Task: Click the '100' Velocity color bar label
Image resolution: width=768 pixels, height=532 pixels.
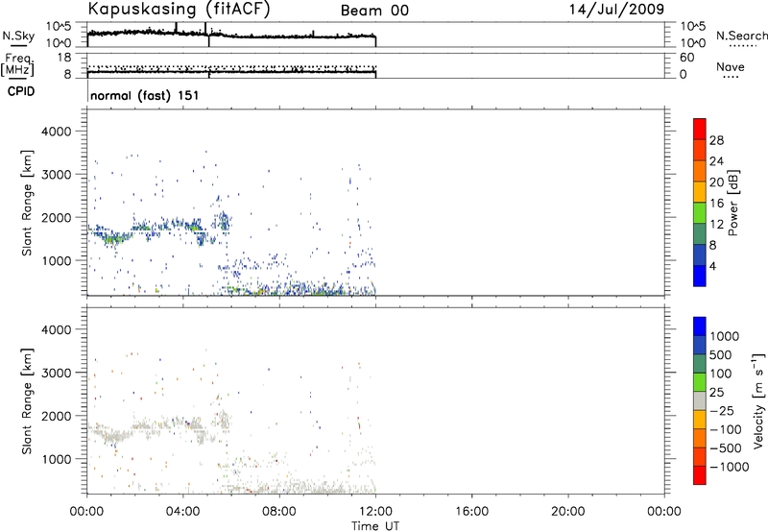Action: pos(721,374)
